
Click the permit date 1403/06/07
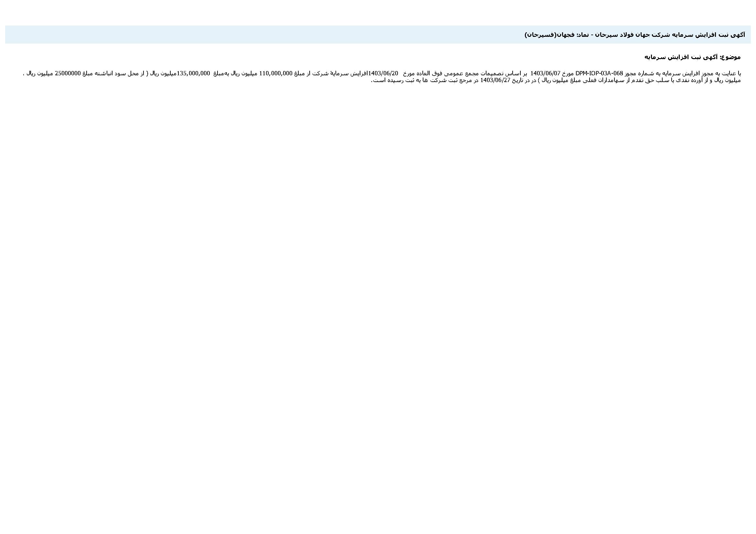pyautogui.click(x=545, y=73)
